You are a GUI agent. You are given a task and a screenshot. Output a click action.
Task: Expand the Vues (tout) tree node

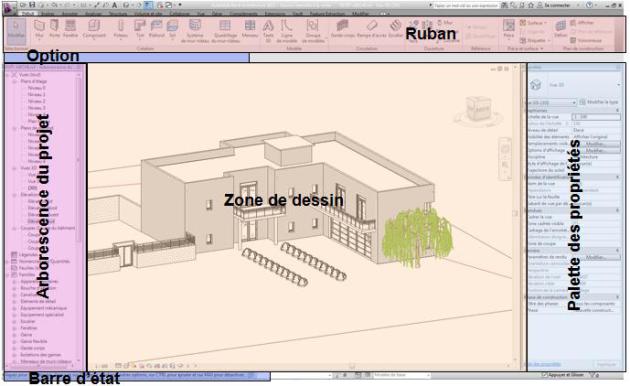pos(8,75)
